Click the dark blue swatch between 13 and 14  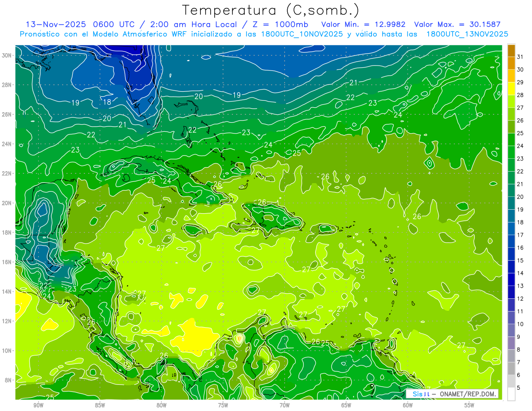coord(511,279)
